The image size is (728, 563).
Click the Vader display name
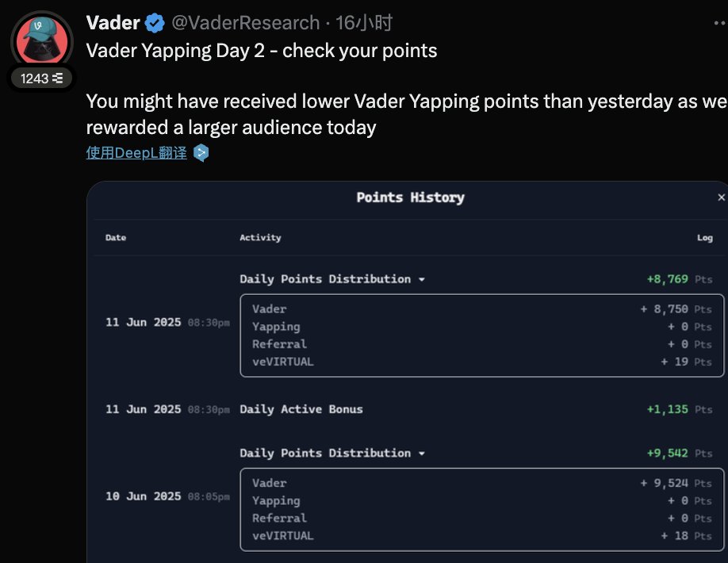pos(113,23)
